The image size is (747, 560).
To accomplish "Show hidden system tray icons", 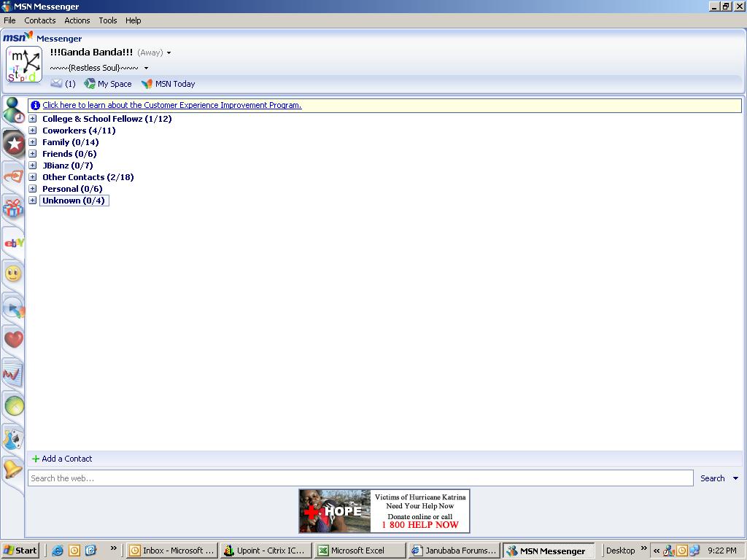I will click(x=657, y=551).
